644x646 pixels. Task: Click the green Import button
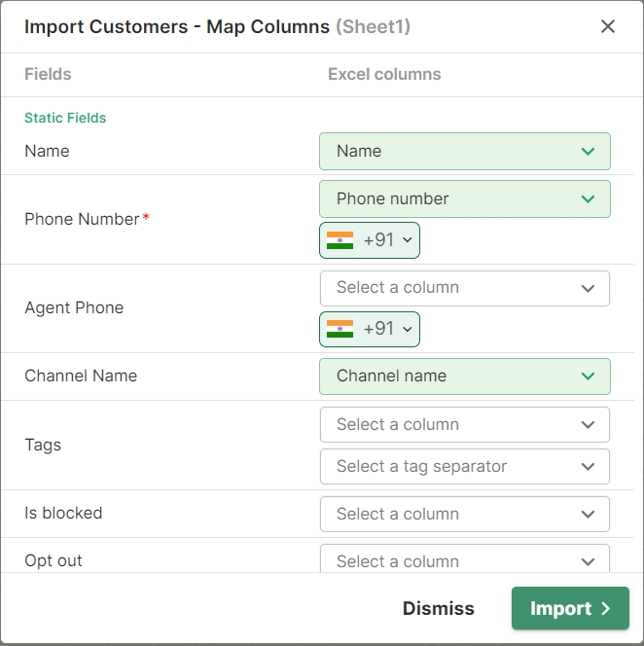(x=569, y=609)
